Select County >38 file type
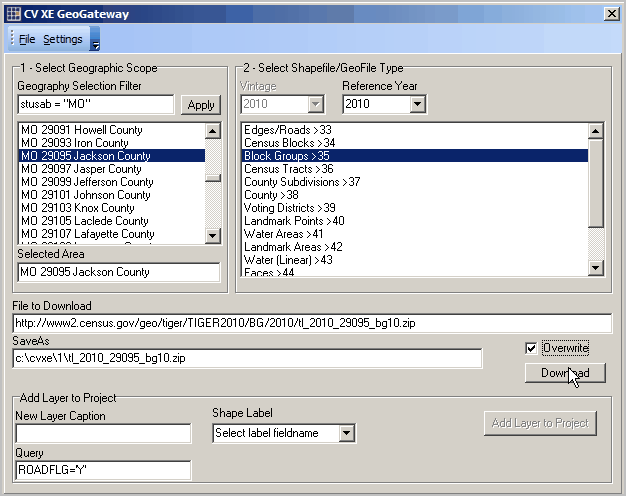 [415, 195]
